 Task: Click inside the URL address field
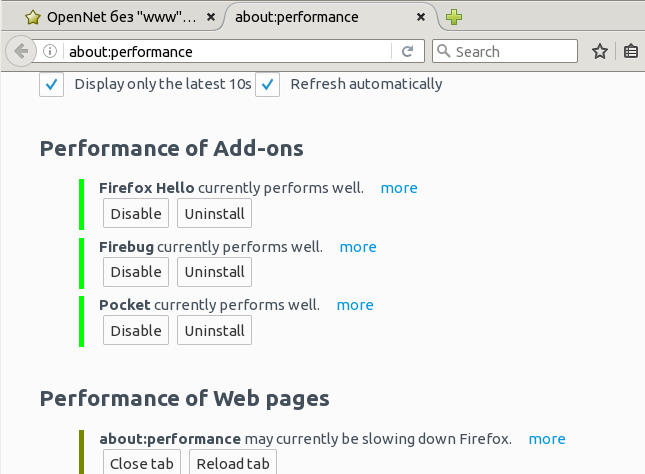click(x=230, y=51)
